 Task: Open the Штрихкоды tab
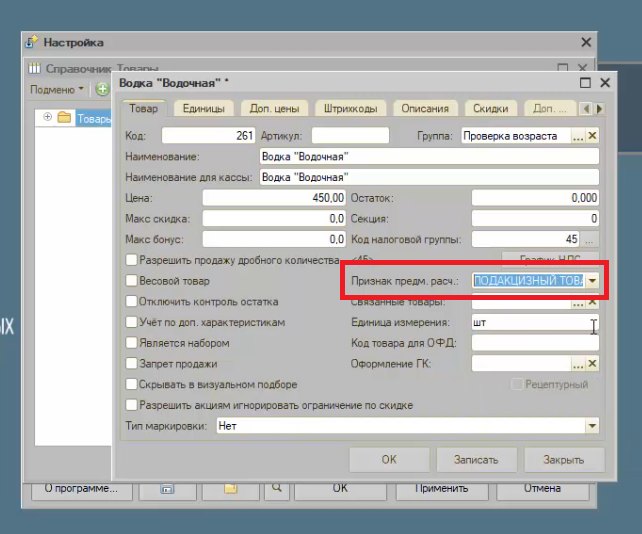coord(350,109)
